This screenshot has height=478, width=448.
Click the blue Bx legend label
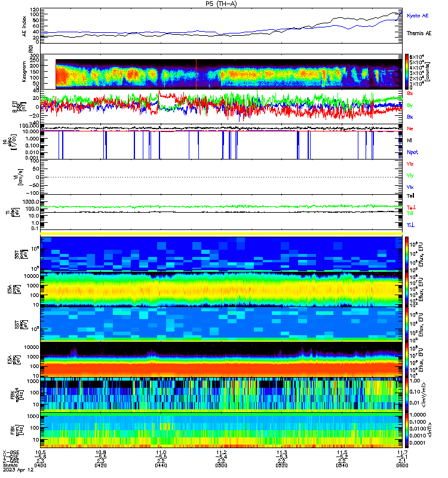(410, 117)
